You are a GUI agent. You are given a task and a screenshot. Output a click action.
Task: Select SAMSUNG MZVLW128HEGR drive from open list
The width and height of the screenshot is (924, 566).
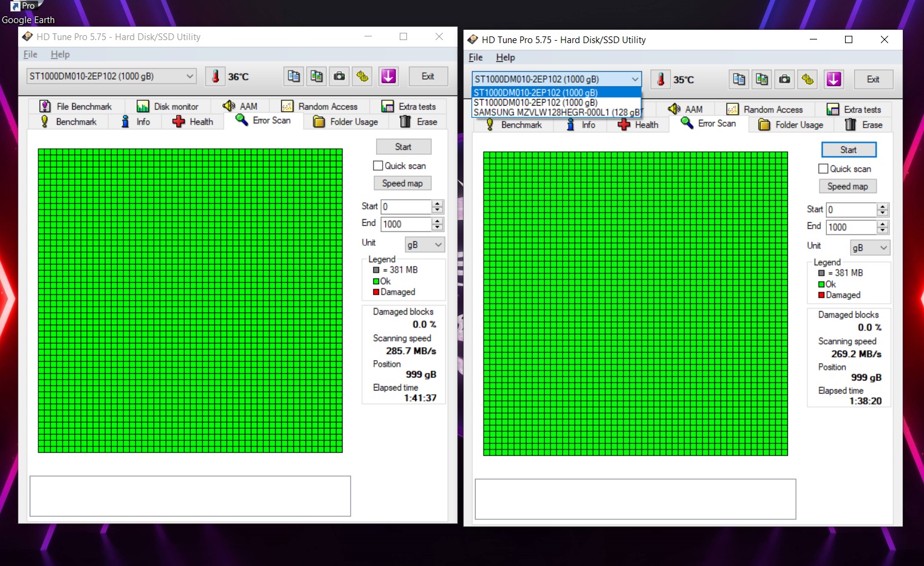[x=556, y=112]
